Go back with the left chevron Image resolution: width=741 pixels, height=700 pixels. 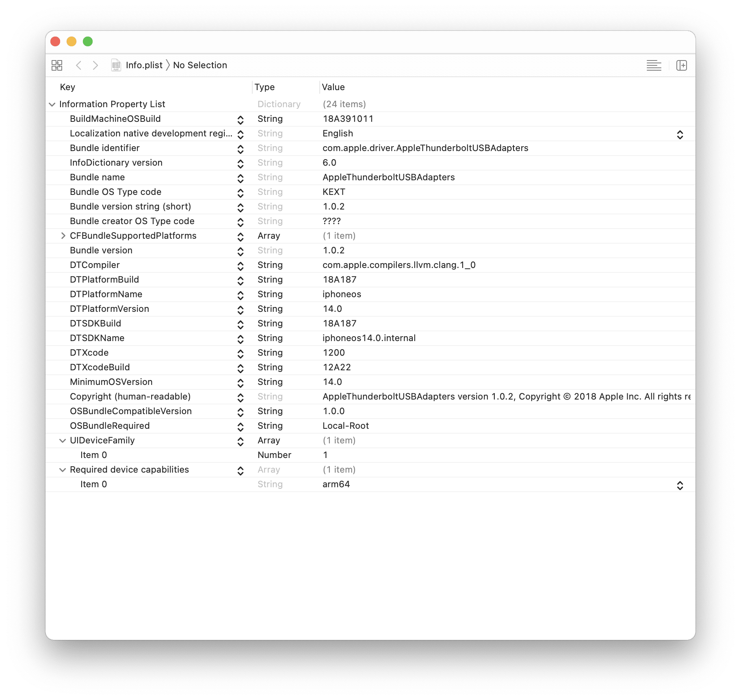tap(79, 65)
